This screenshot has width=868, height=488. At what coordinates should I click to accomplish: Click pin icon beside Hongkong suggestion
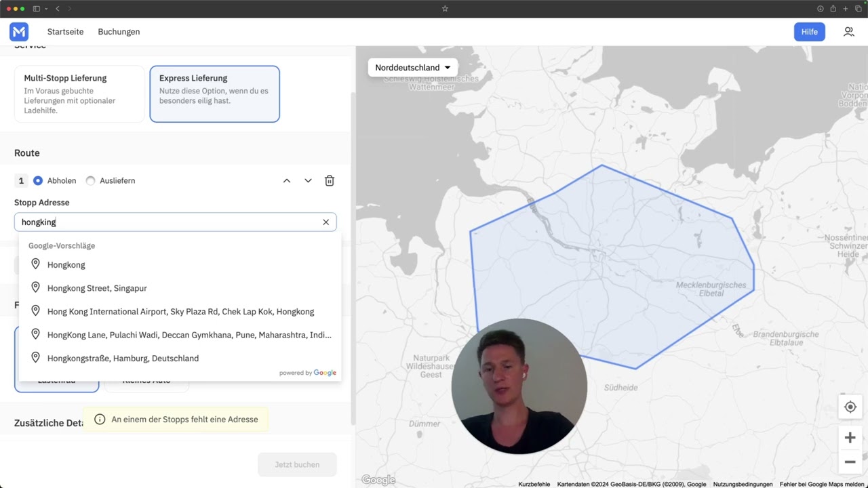click(36, 264)
